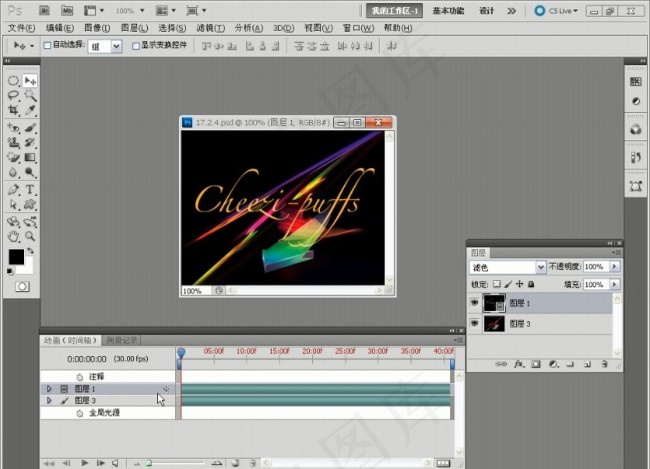
Task: Select the Magic Wand tool
Action: [30, 95]
